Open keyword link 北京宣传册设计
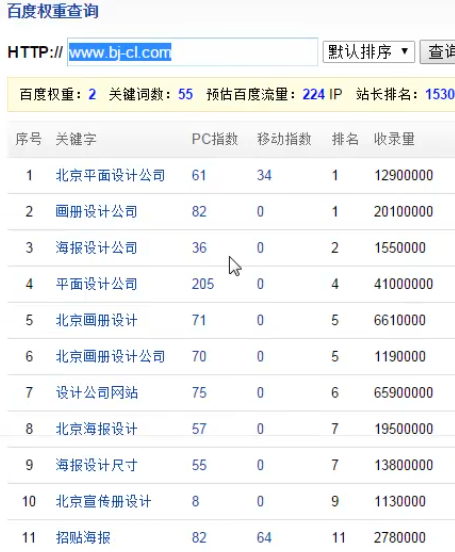Screen dimensions: 455x552 103,502
